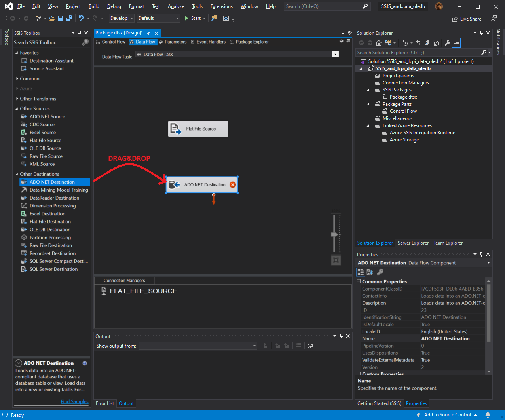This screenshot has width=505, height=420.
Task: Click SSIS Toolbox search magnifier icon
Action: (x=85, y=42)
